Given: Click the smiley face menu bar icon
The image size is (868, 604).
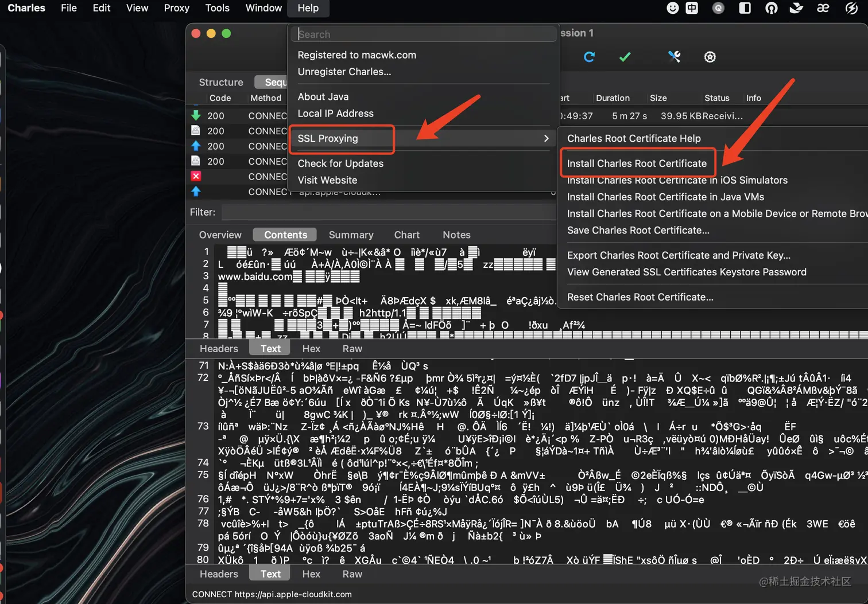Looking at the screenshot, I should 672,8.
